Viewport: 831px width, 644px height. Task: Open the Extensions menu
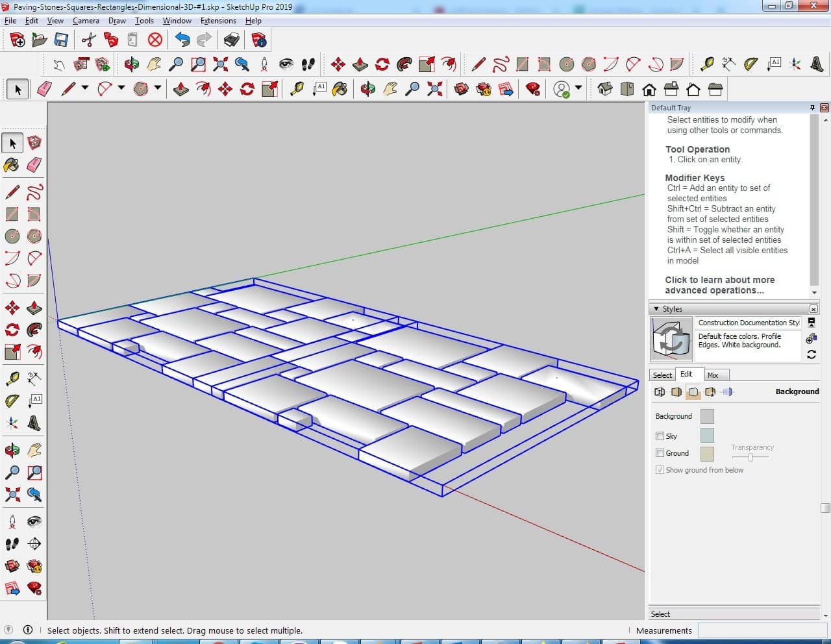tap(218, 21)
